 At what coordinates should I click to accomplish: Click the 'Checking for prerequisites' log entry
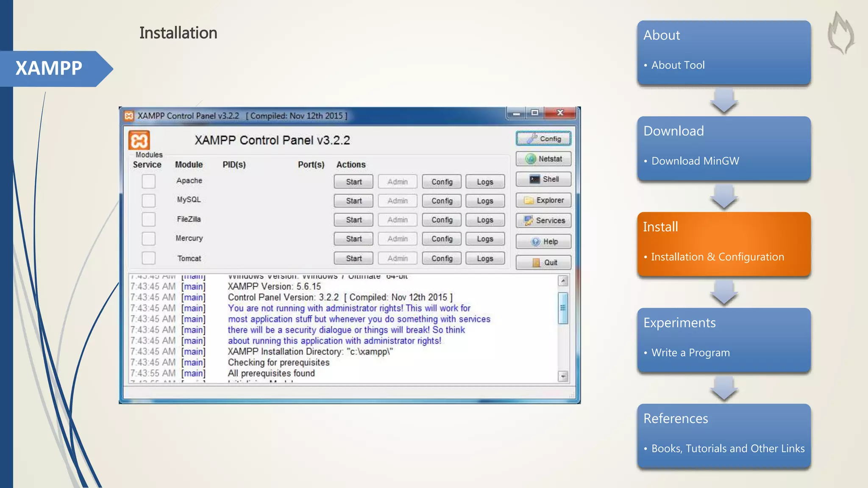[278, 363]
